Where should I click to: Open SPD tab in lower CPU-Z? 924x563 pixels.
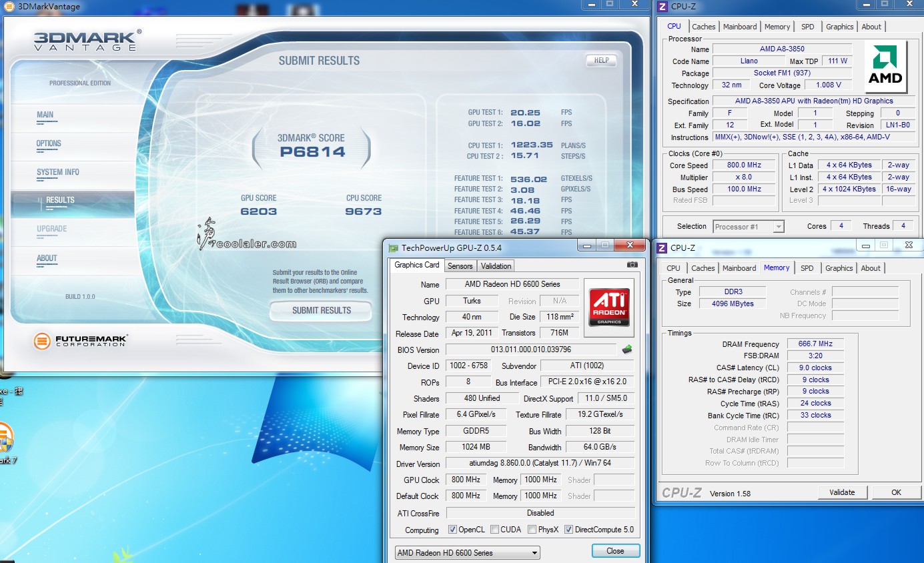click(x=807, y=268)
